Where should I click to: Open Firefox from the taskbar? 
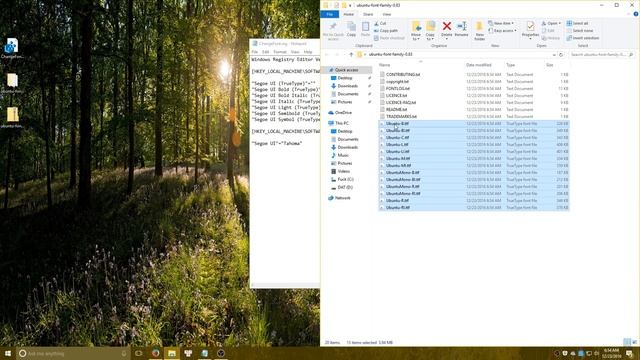(x=156, y=353)
